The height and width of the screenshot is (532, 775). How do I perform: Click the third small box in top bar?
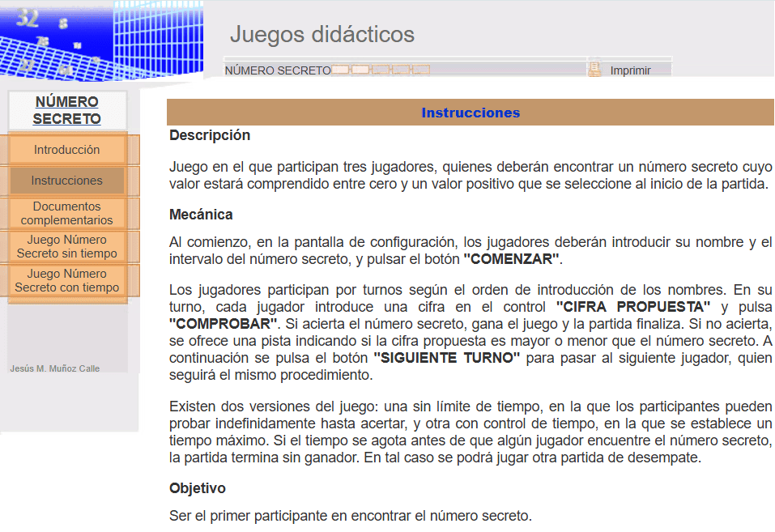[381, 70]
